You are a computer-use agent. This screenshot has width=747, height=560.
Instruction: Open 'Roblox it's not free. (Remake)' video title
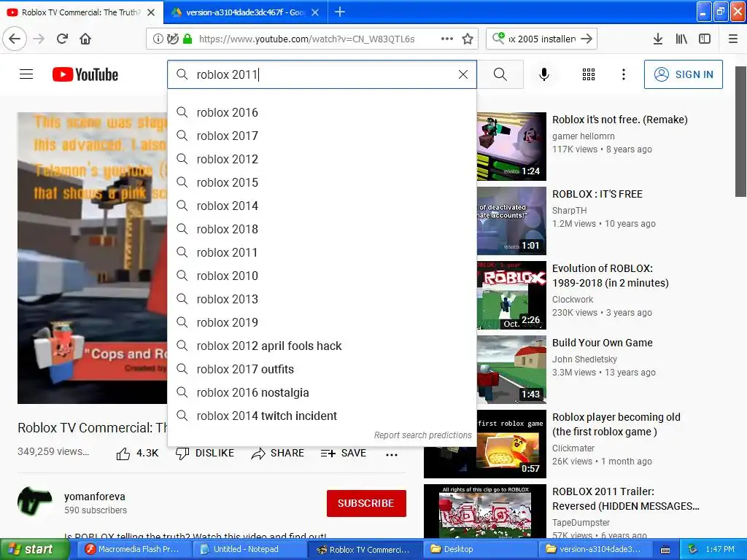(x=620, y=120)
